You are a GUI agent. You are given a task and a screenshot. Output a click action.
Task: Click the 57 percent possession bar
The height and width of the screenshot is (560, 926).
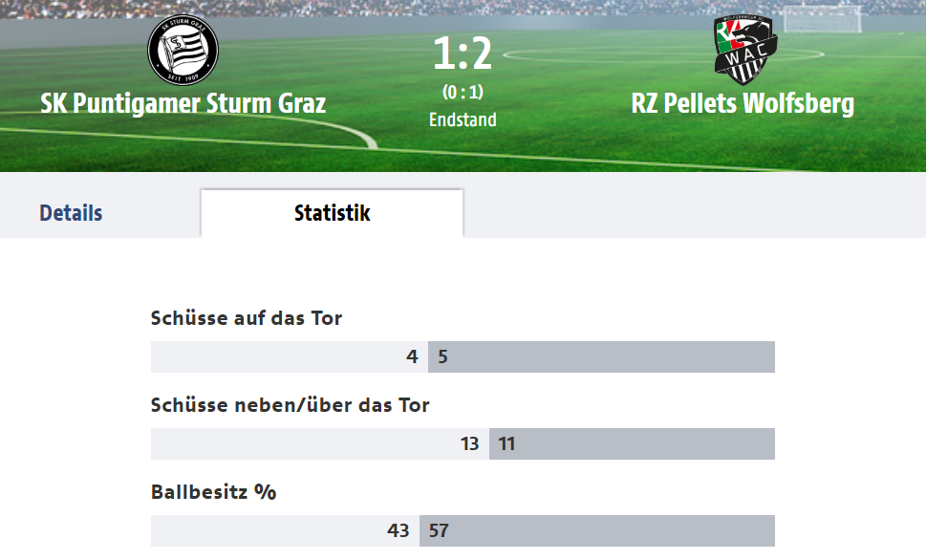596,531
